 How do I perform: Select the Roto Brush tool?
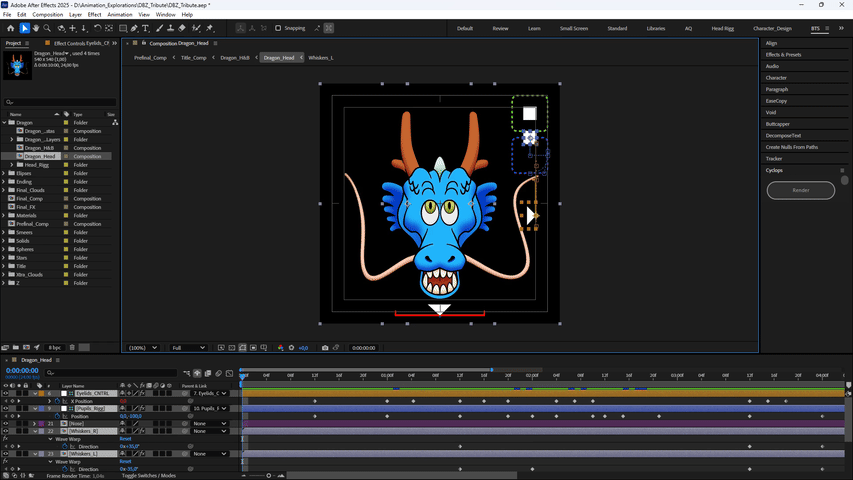(x=196, y=28)
